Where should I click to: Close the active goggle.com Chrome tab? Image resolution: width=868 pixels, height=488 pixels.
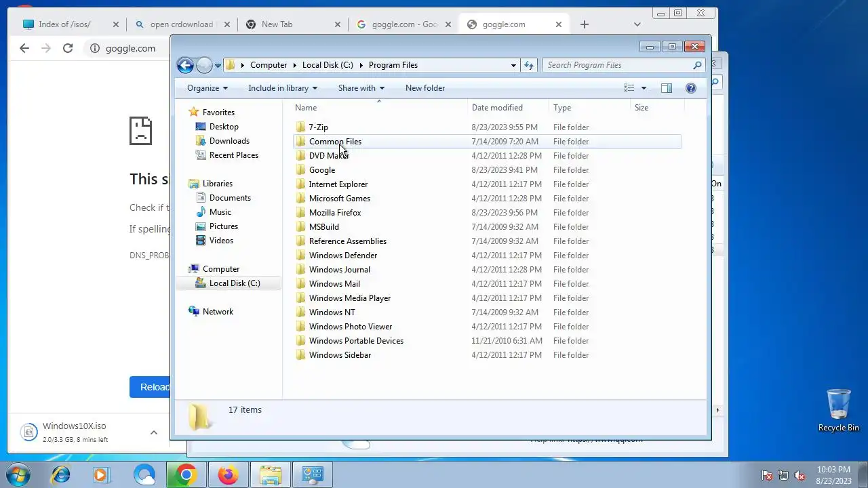(x=559, y=24)
